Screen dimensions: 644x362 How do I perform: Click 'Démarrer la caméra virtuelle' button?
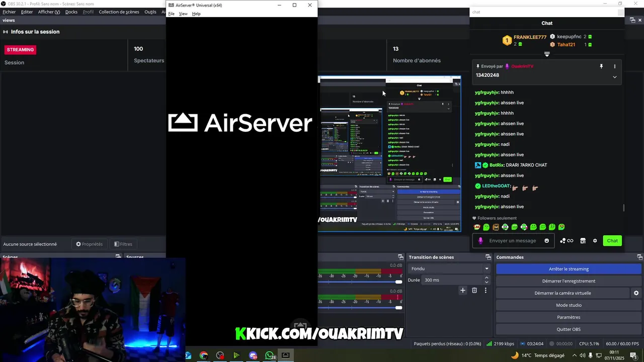point(562,293)
